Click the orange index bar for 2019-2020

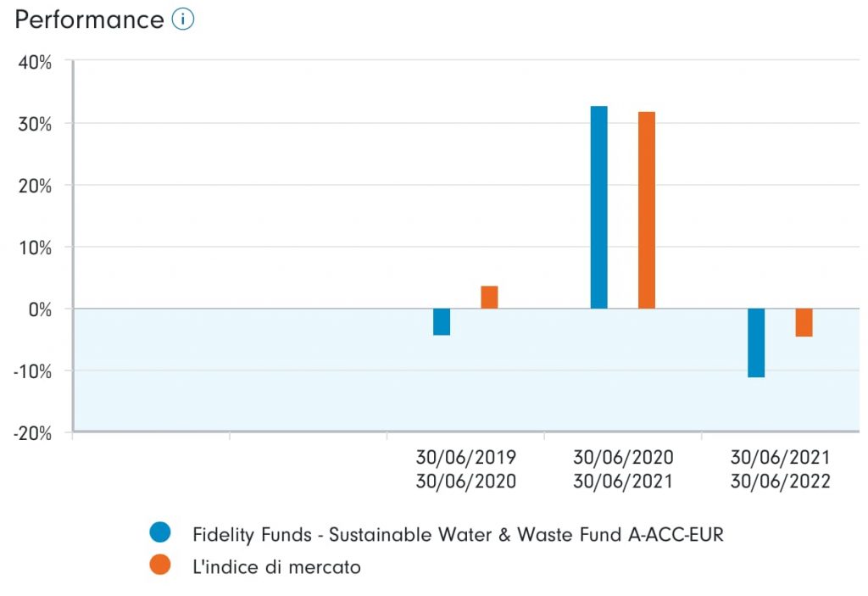[489, 298]
